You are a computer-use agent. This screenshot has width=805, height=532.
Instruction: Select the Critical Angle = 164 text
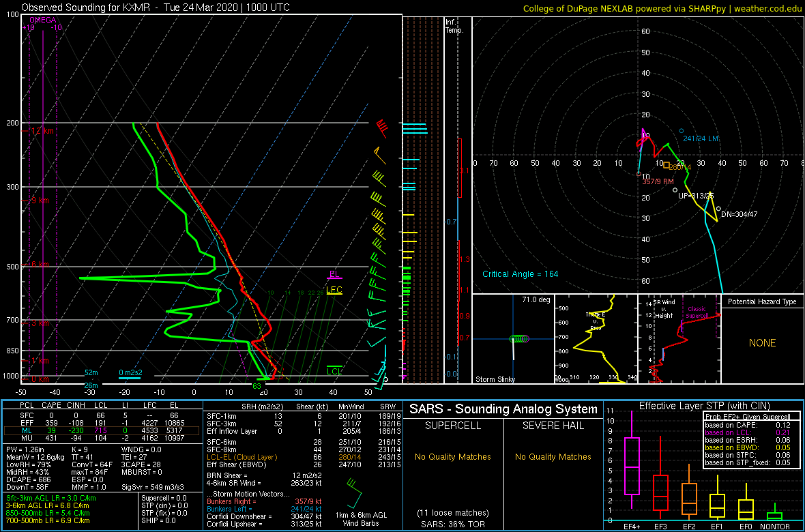pos(520,274)
